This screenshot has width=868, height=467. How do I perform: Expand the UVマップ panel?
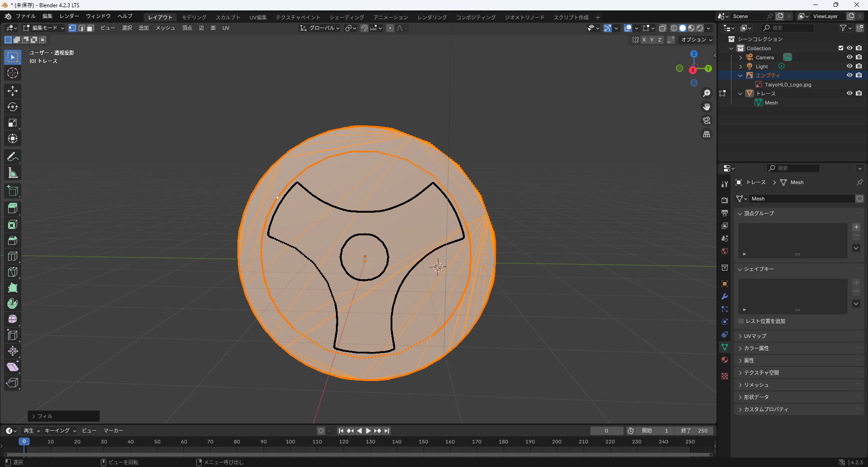755,336
